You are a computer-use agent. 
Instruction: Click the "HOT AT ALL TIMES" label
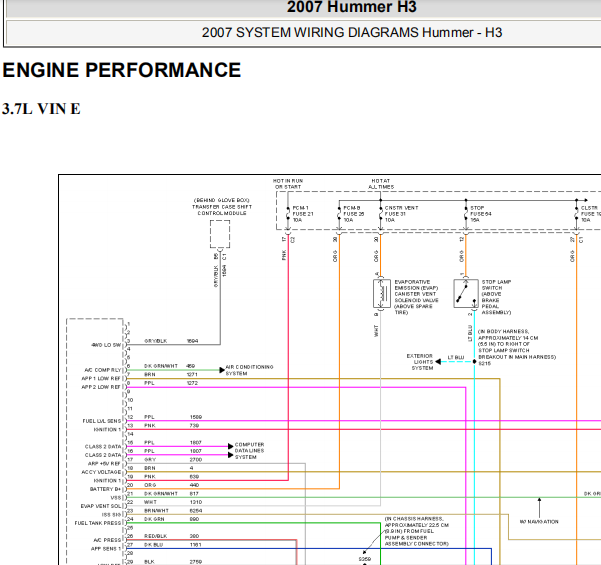click(381, 184)
